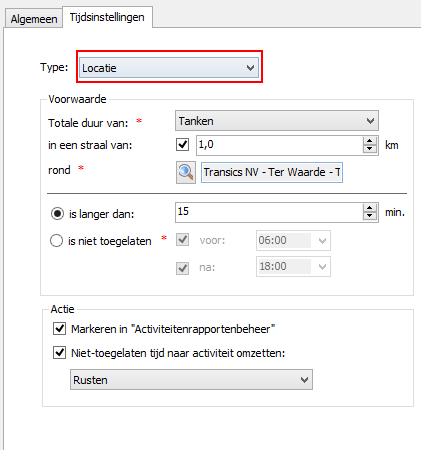Select the Tijdsinstellingen tab
Viewport: 421px width, 450px height.
pos(107,17)
